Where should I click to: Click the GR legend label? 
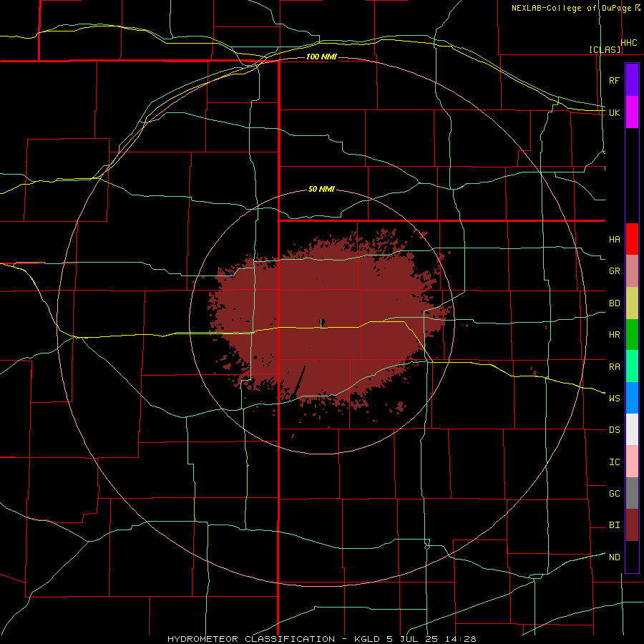pyautogui.click(x=614, y=271)
